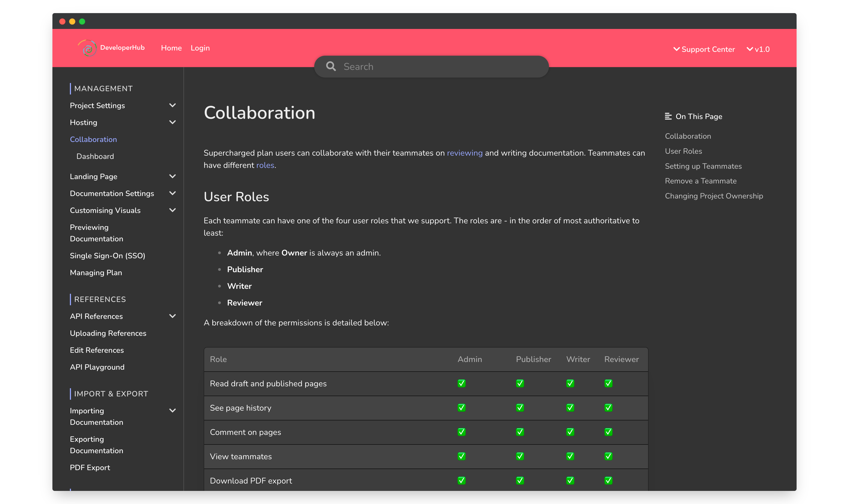This screenshot has height=504, width=849.
Task: Jump to Setting up Teammates section
Action: (703, 166)
